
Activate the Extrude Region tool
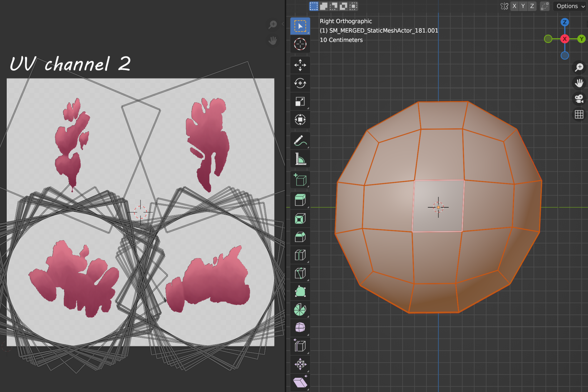(300, 200)
